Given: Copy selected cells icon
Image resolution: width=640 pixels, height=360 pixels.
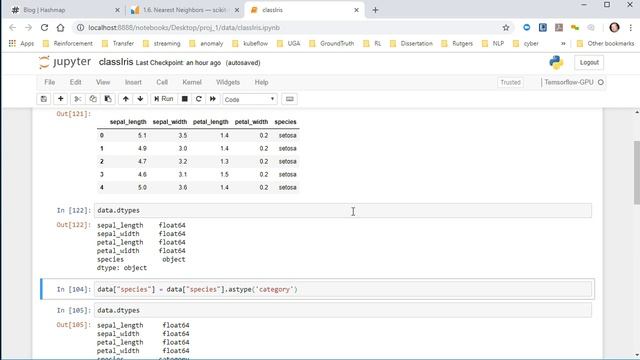Looking at the screenshot, I should [93, 99].
